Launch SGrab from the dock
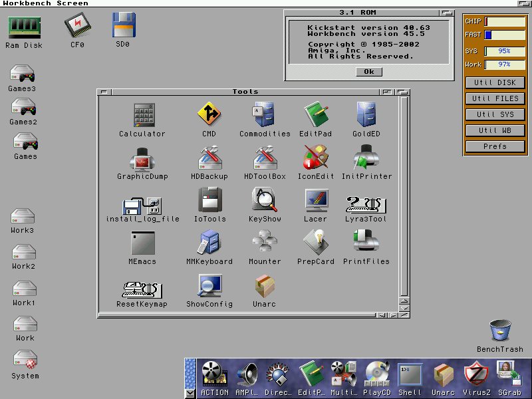Image resolution: width=532 pixels, height=399 pixels. pyautogui.click(x=509, y=374)
